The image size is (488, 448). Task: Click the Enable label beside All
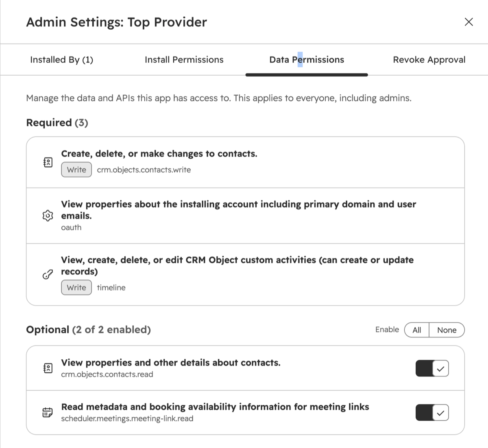tap(387, 330)
